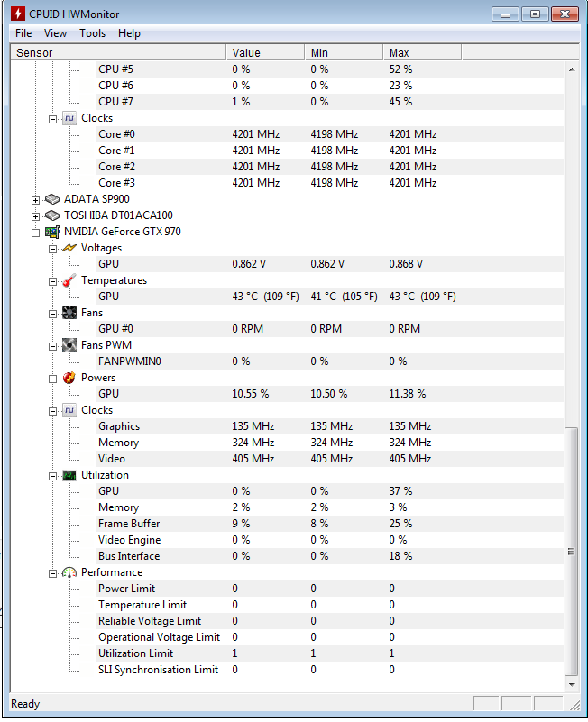Click the NVIDIA GeForce GTX 970 graphics card icon
Image resolution: width=588 pixels, height=722 pixels.
pos(52,232)
